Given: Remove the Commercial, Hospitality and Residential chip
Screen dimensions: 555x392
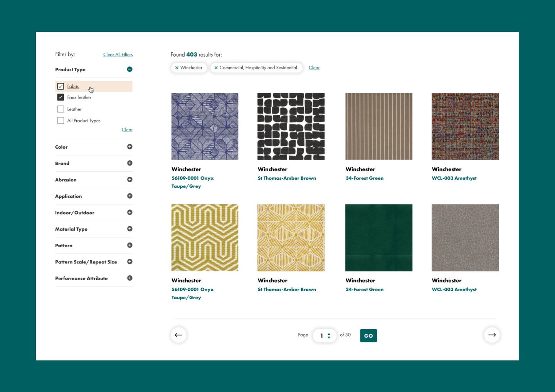Looking at the screenshot, I should pyautogui.click(x=216, y=68).
